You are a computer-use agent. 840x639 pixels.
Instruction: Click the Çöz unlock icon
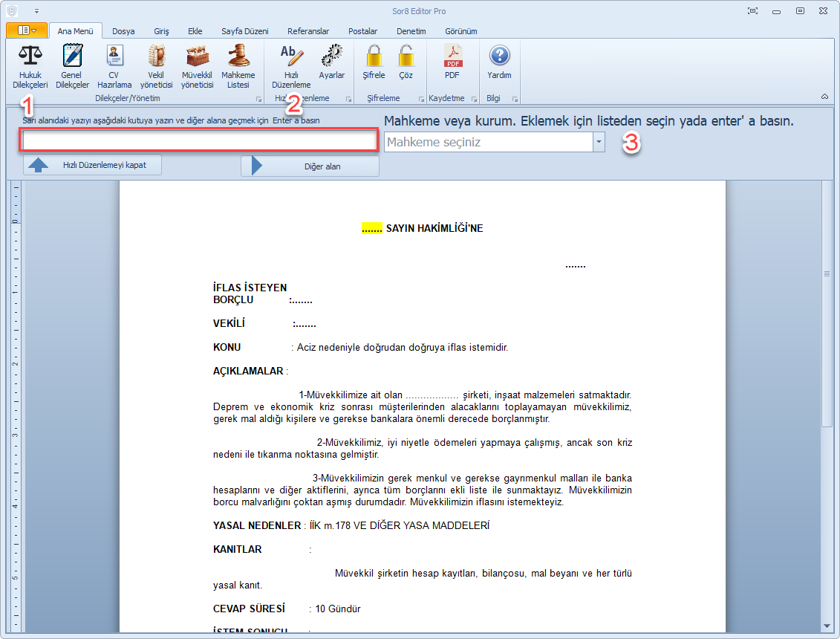[x=406, y=57]
